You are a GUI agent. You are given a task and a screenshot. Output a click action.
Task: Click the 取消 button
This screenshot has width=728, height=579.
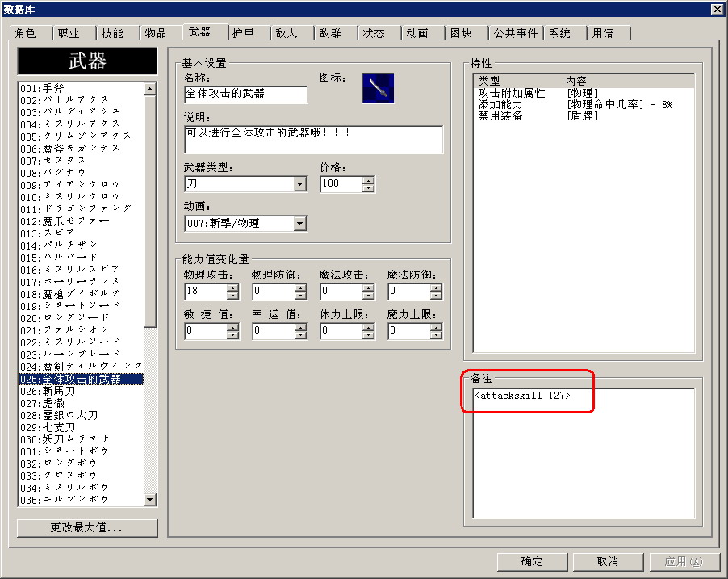pyautogui.click(x=608, y=562)
